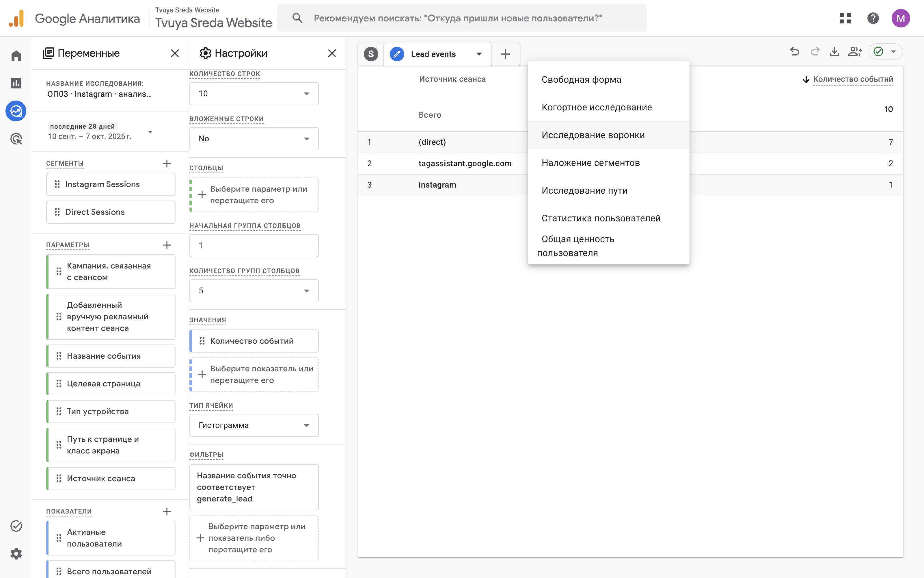The width and height of the screenshot is (924, 578).
Task: Close the Настройки panel
Action: tap(332, 53)
